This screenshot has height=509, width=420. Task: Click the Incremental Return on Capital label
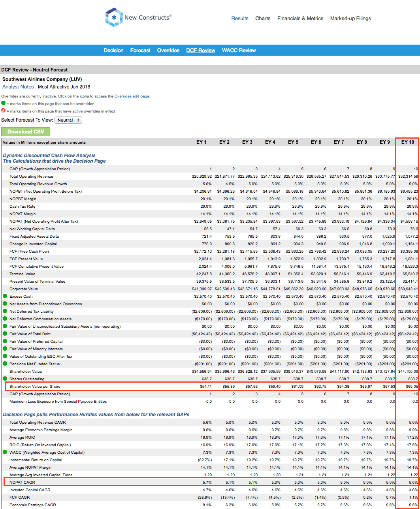coord(36,460)
